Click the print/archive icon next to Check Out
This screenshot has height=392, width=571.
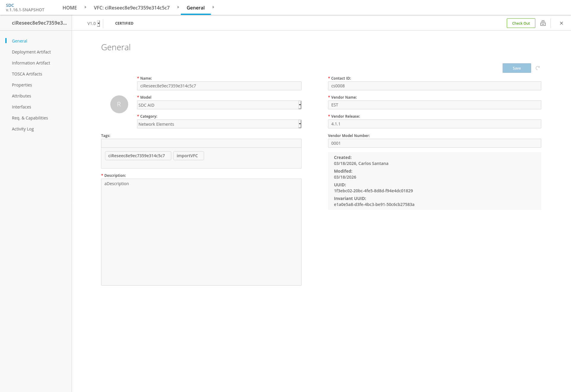point(543,23)
